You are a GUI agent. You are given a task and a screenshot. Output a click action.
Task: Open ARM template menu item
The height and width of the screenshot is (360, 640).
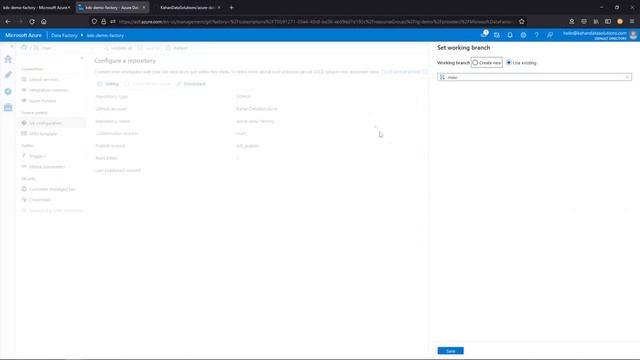43,134
